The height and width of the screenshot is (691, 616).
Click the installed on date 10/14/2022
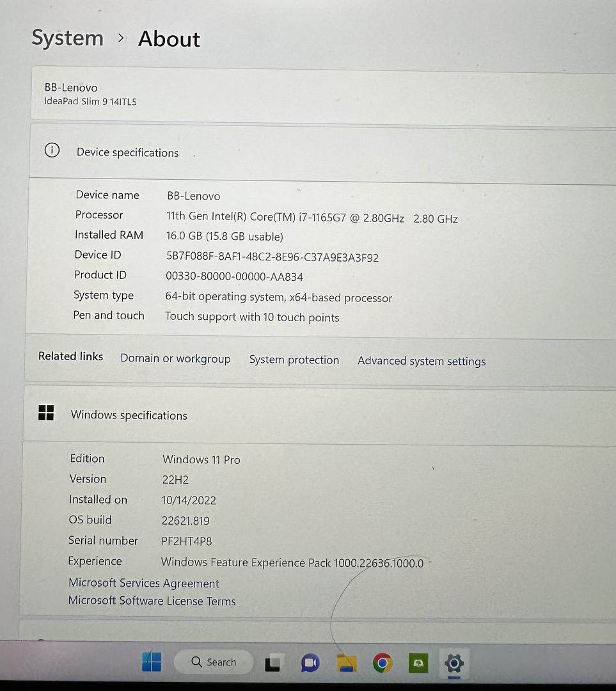pyautogui.click(x=189, y=500)
